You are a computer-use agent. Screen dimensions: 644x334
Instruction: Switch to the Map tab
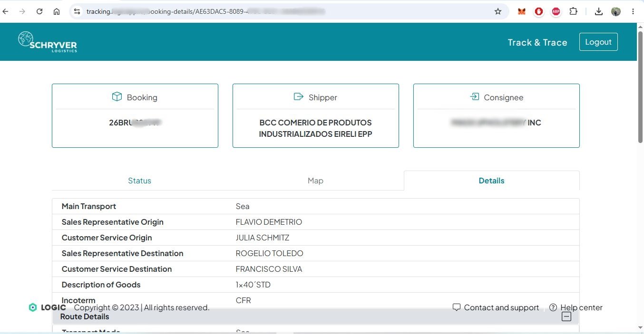coord(315,181)
